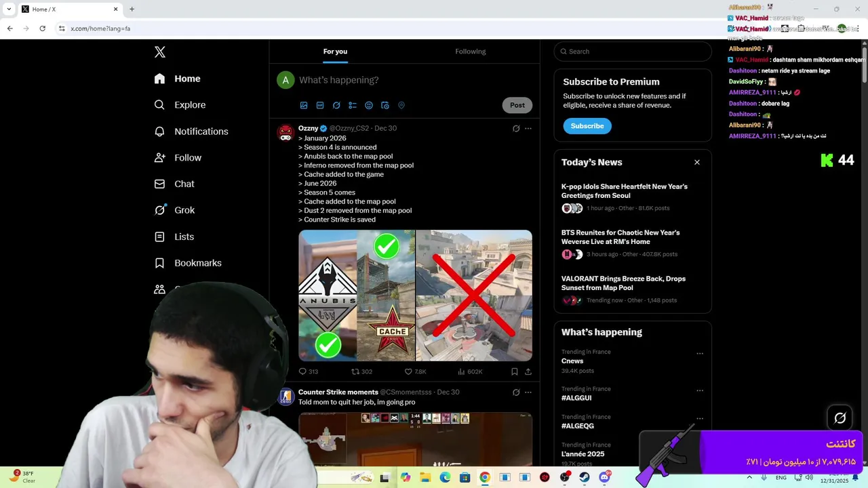Switch to the Following tab
Viewport: 868px width, 488px height.
click(471, 52)
